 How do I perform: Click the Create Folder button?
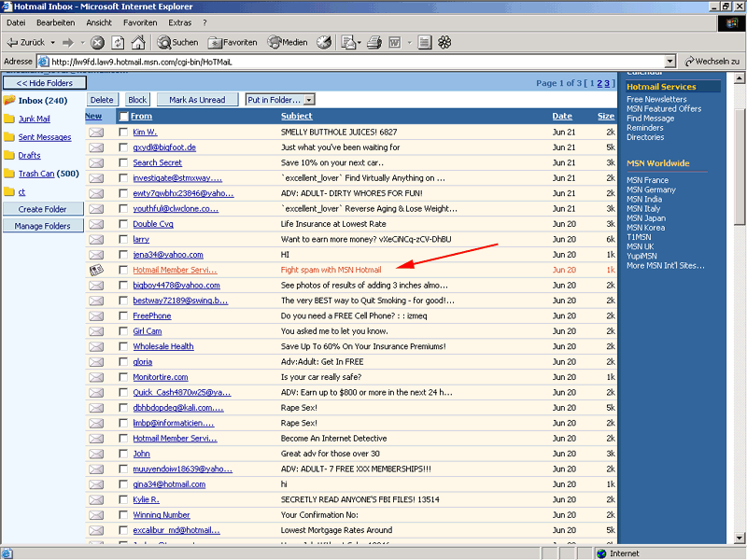coord(43,209)
